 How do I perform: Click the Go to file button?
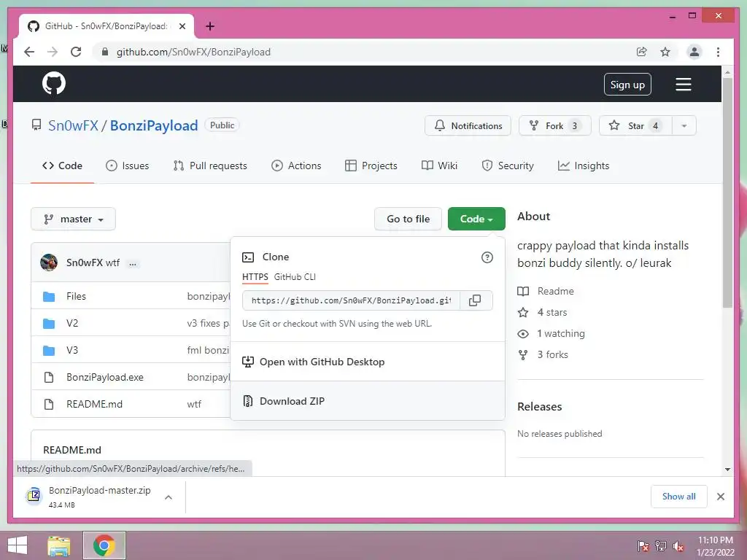click(408, 219)
